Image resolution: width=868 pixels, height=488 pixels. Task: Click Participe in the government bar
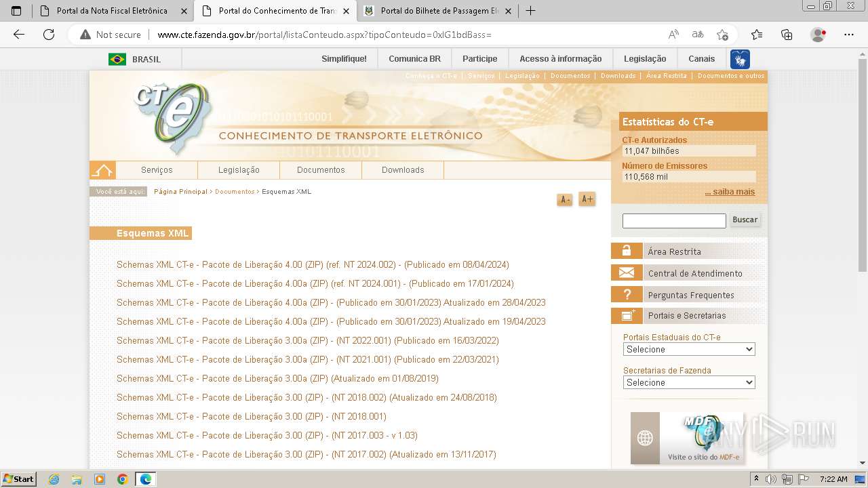[480, 59]
